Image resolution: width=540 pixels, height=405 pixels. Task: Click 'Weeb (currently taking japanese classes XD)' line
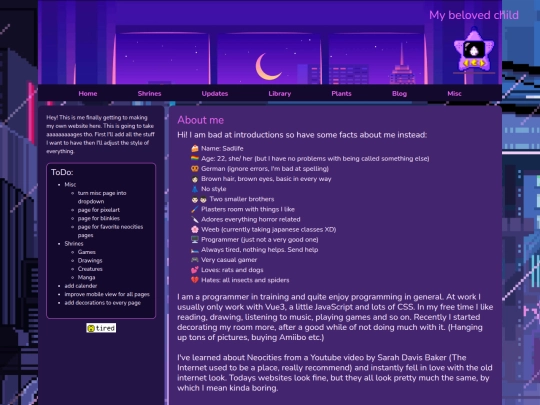point(269,229)
